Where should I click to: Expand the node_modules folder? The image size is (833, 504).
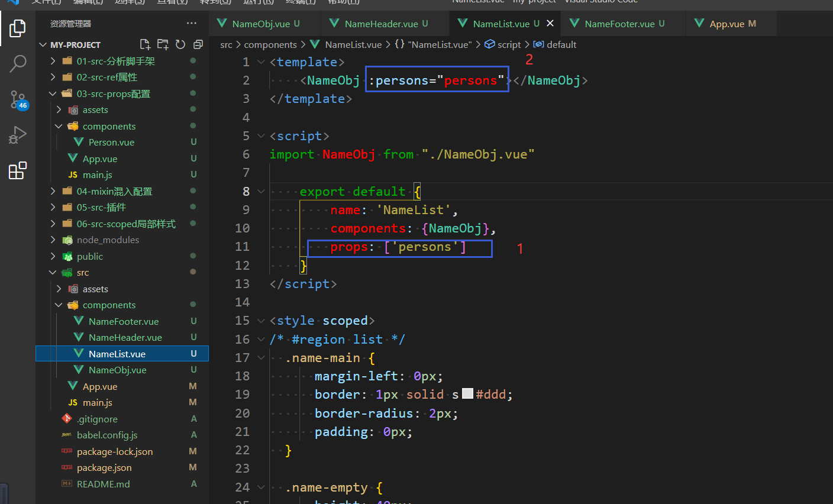pyautogui.click(x=53, y=240)
